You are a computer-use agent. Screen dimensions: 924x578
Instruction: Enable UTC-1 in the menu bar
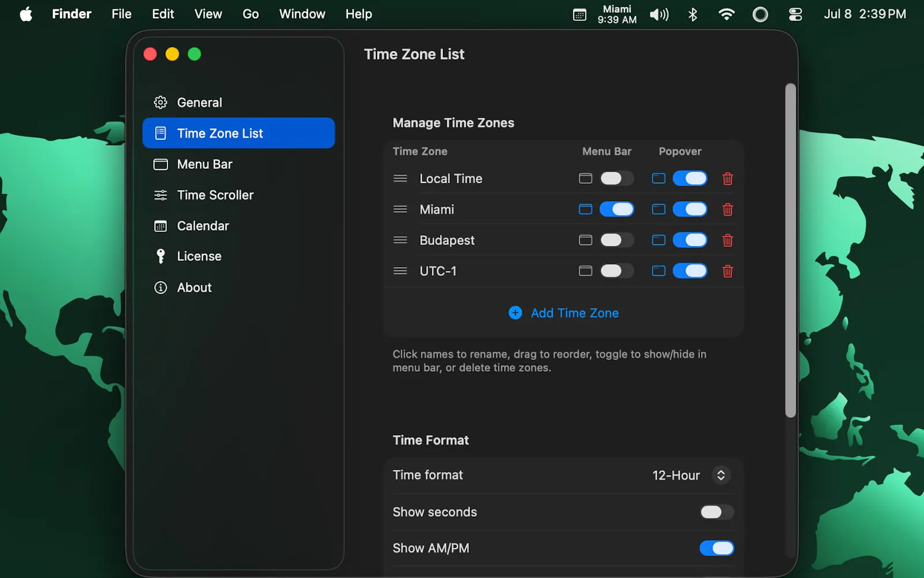(x=617, y=271)
